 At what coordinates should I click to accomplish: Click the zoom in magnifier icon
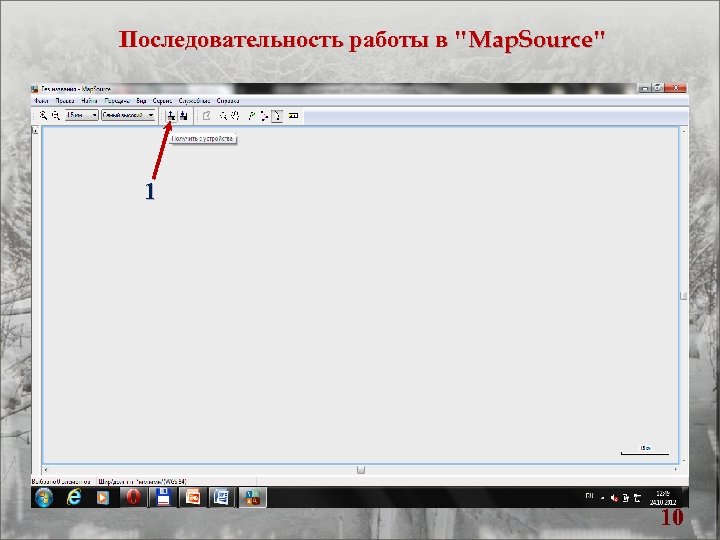click(43, 115)
